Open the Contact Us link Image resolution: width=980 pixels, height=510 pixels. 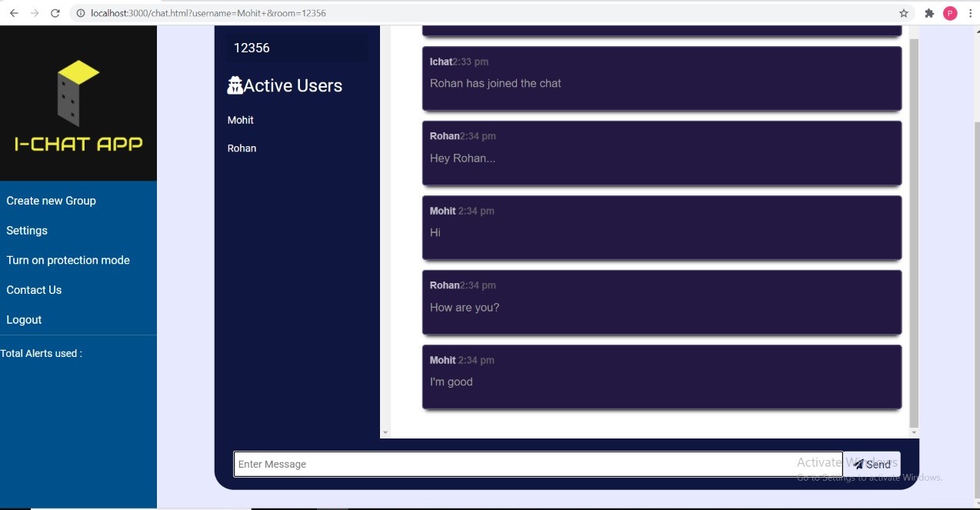(x=34, y=290)
